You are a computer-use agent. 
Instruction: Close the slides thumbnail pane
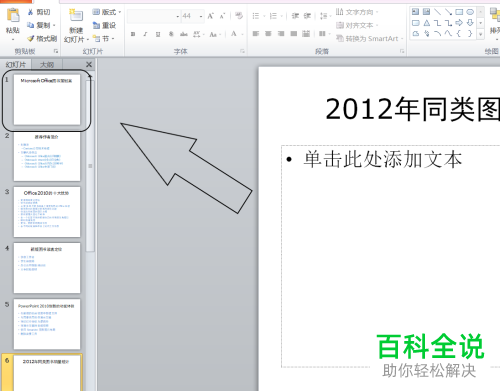coord(89,64)
